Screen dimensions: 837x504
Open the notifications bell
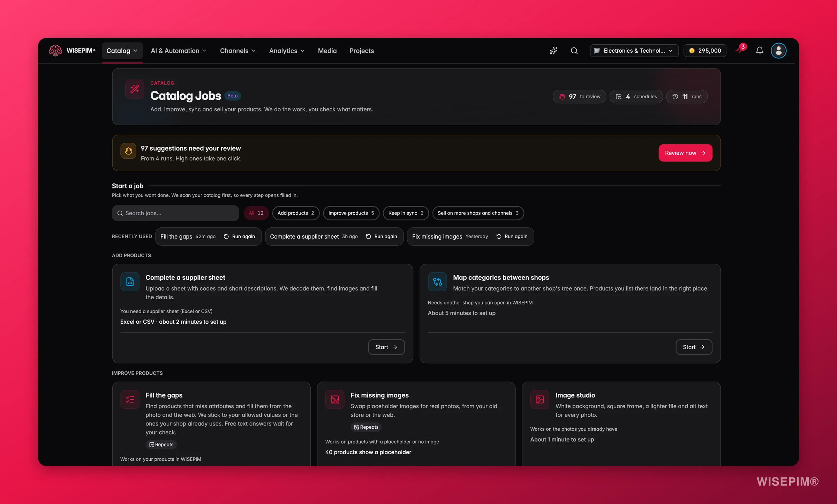760,51
